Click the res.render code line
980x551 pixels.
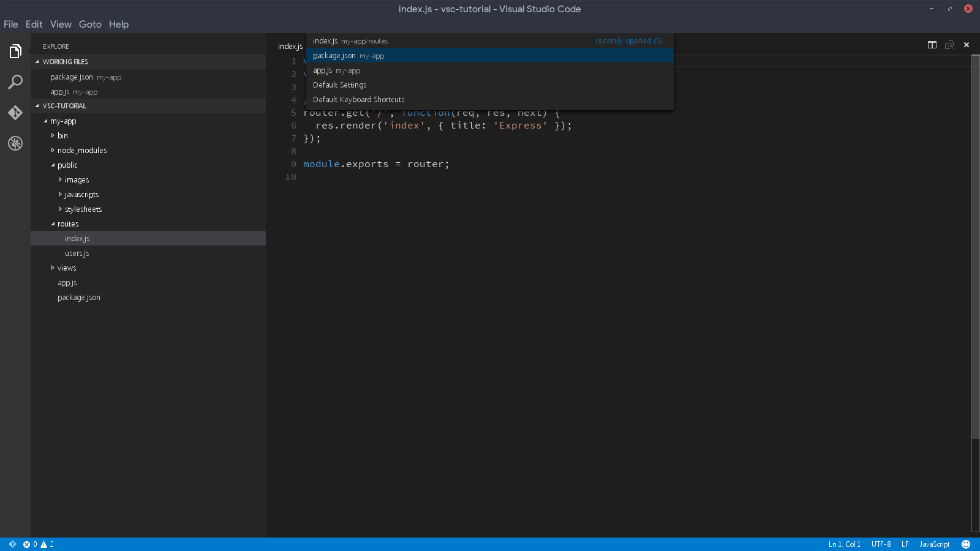point(443,126)
